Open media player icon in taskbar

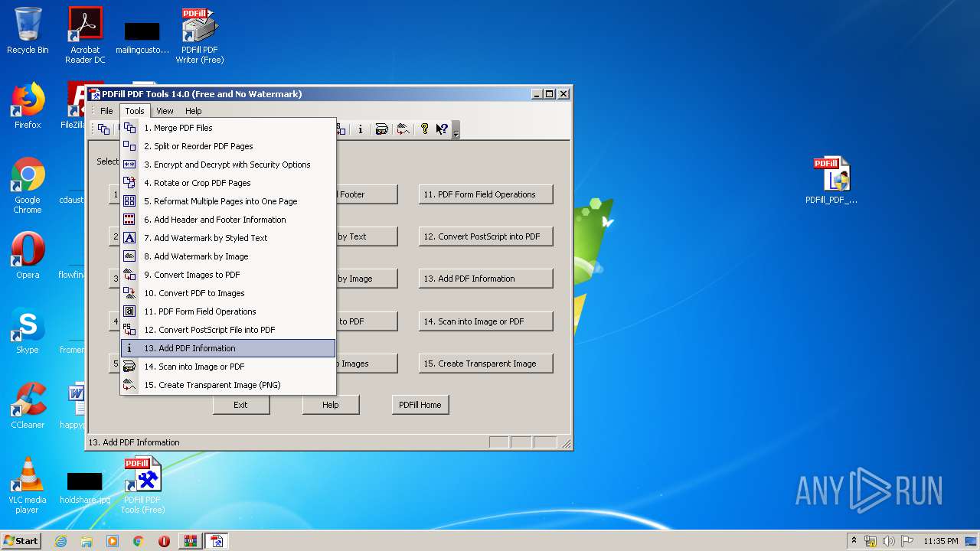tap(113, 541)
